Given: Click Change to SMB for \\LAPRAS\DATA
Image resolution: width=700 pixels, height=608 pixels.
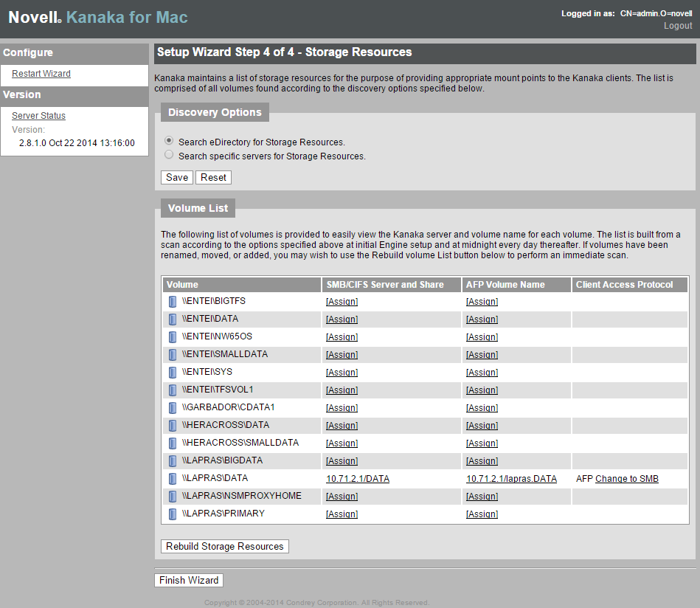Looking at the screenshot, I should 626,479.
